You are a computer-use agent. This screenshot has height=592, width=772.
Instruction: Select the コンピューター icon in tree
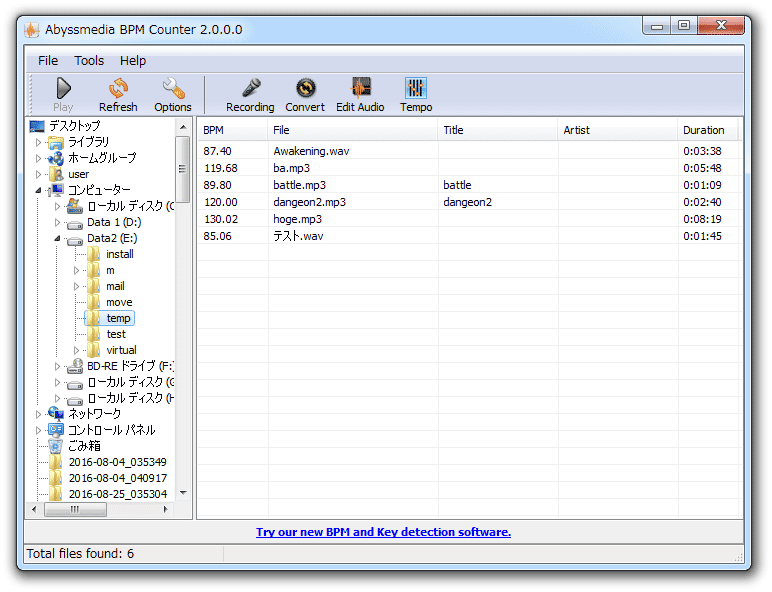click(x=56, y=190)
